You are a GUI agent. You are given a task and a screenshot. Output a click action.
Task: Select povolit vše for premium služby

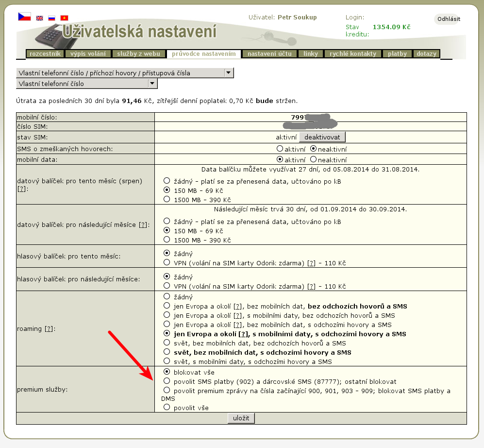[x=167, y=407]
